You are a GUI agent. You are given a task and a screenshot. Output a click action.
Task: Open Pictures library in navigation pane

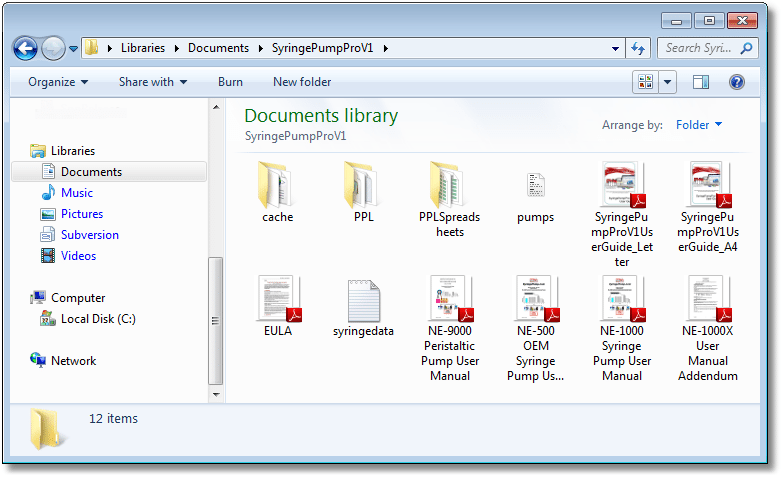(x=82, y=214)
